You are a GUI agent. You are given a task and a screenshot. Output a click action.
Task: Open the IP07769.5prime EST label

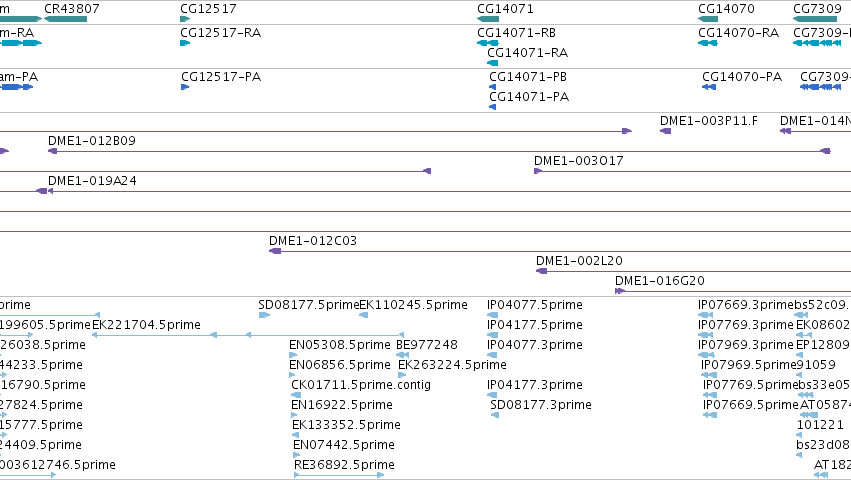tap(751, 385)
